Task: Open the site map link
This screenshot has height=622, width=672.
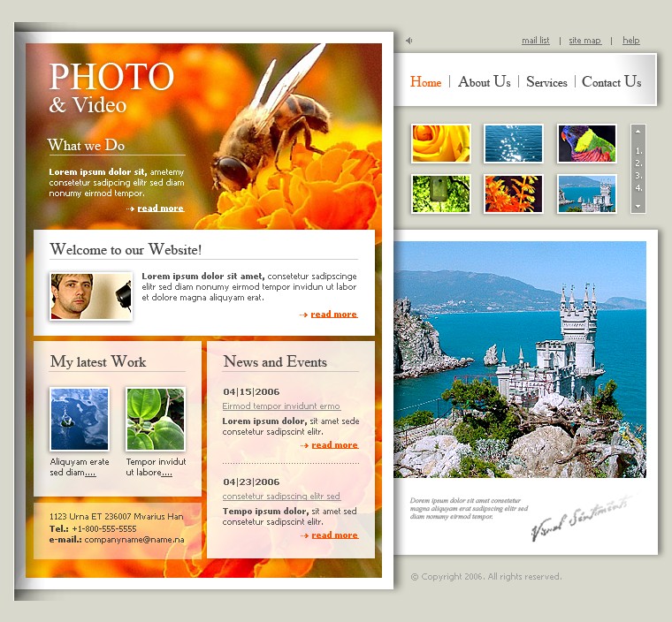Action: [x=584, y=41]
